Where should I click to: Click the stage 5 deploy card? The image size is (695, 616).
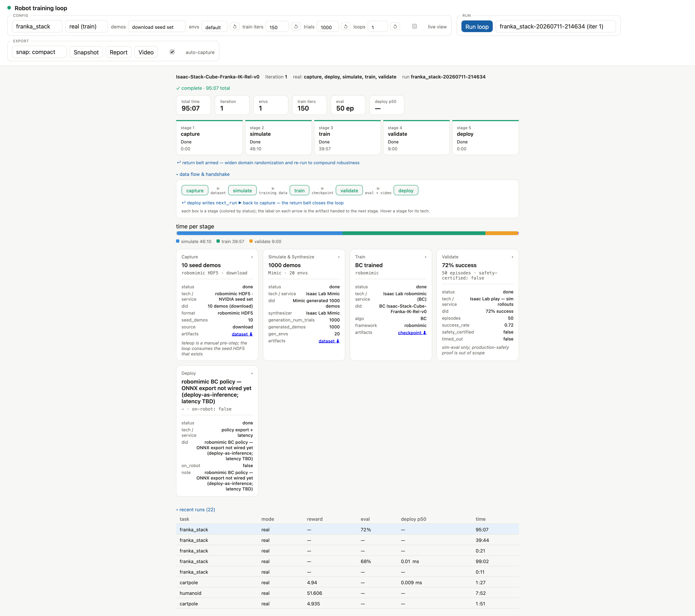486,138
